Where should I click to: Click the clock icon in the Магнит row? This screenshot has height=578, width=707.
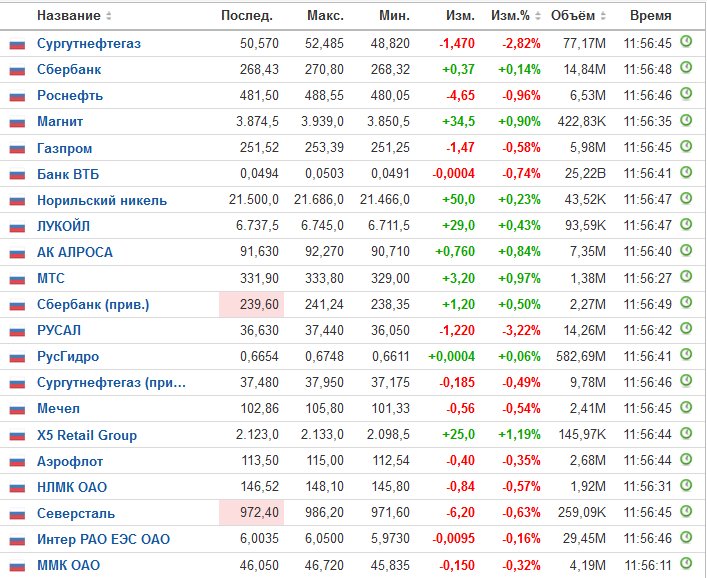point(686,119)
